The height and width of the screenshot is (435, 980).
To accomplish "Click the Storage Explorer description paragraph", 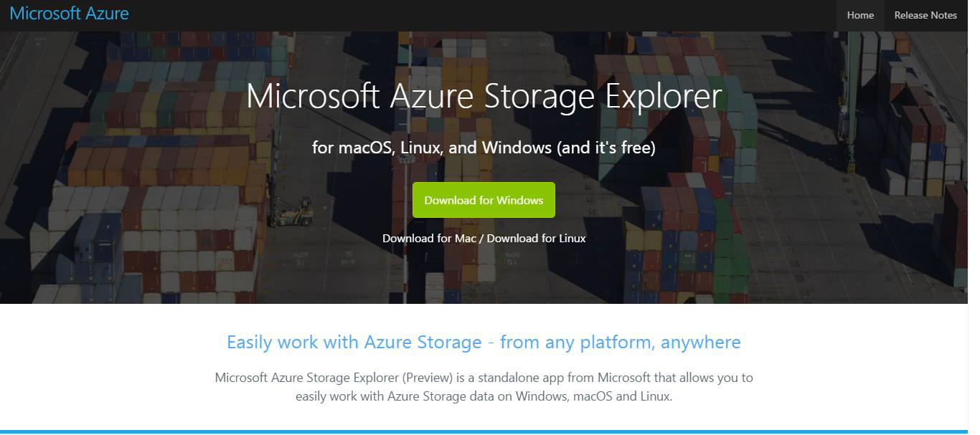I will pyautogui.click(x=484, y=386).
